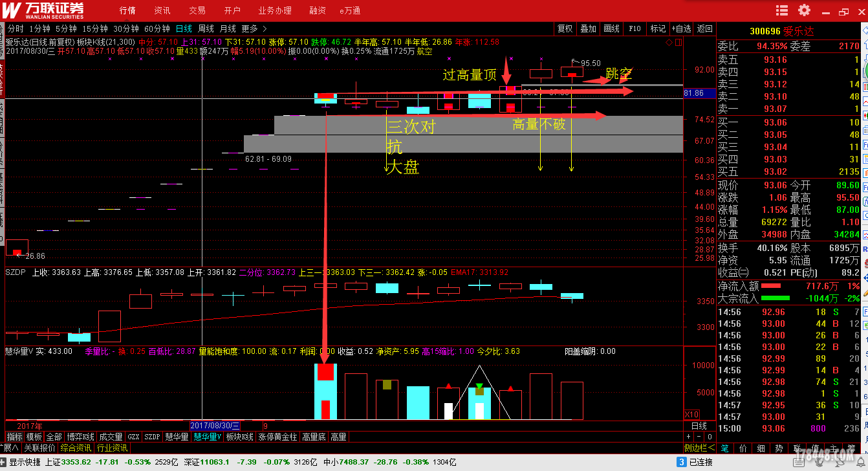Image resolution: width=868 pixels, height=471 pixels.
Task: Open the list menu icon in title bar
Action: [x=782, y=10]
